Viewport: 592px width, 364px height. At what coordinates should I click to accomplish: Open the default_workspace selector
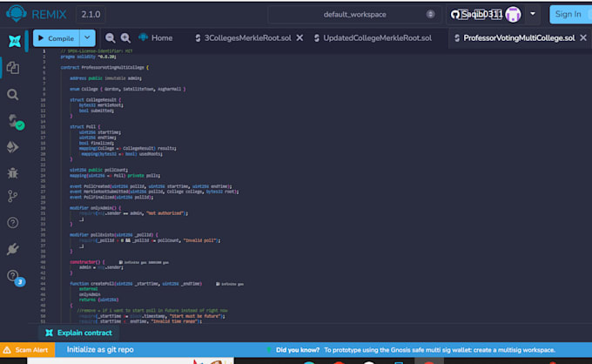click(354, 14)
